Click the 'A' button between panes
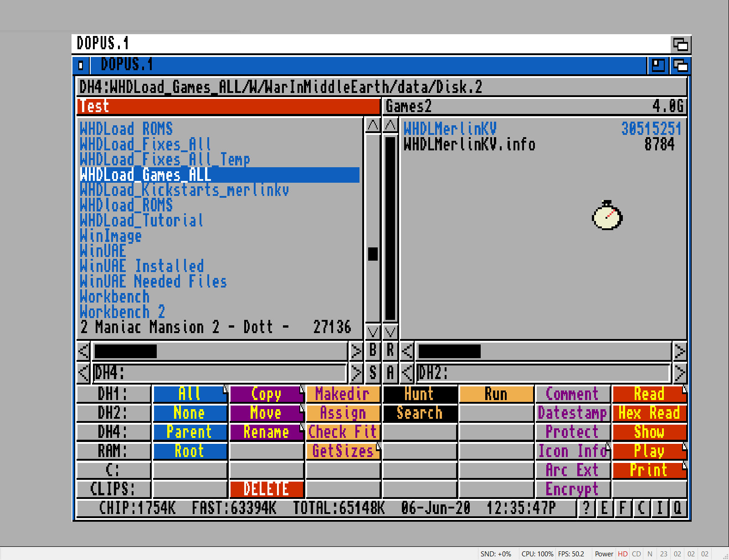 pos(390,373)
